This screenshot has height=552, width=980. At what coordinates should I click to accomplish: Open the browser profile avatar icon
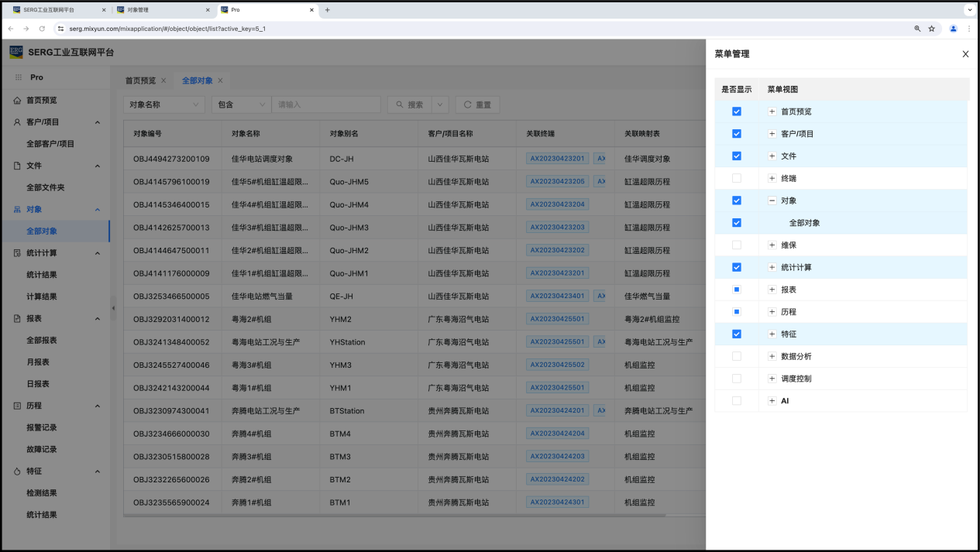pyautogui.click(x=953, y=29)
